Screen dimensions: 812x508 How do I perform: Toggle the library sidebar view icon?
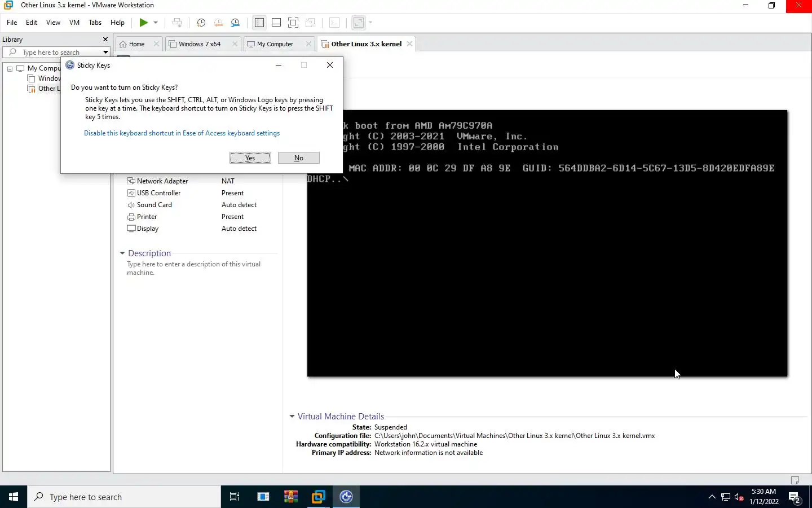pyautogui.click(x=259, y=23)
